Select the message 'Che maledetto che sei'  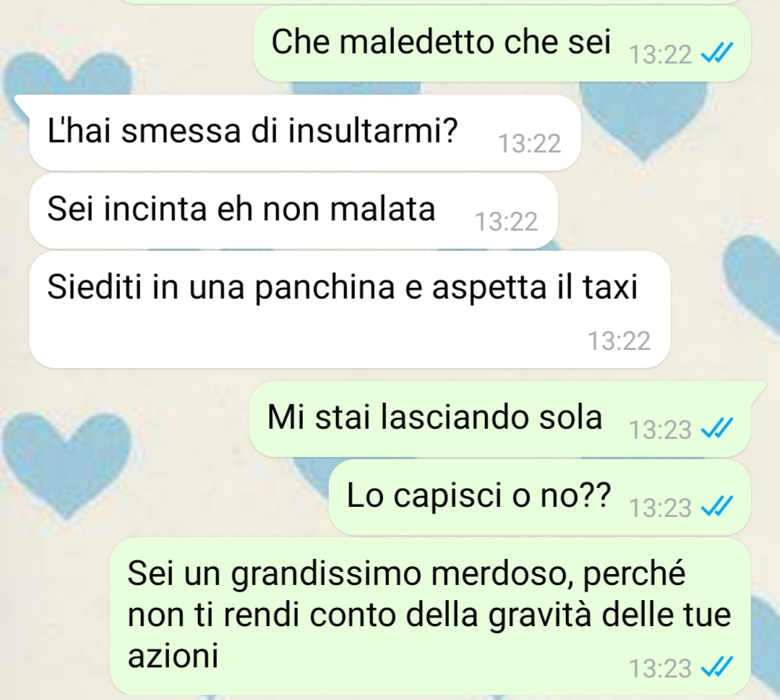click(x=502, y=44)
